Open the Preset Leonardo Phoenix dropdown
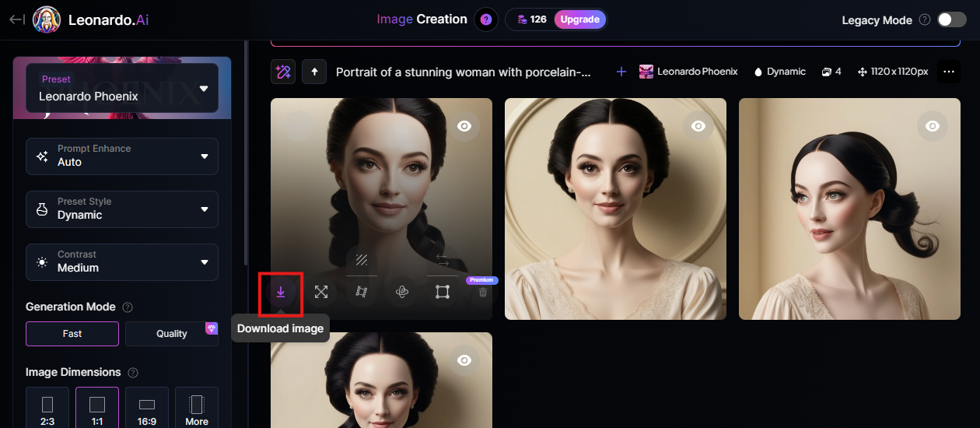980x428 pixels. point(122,88)
